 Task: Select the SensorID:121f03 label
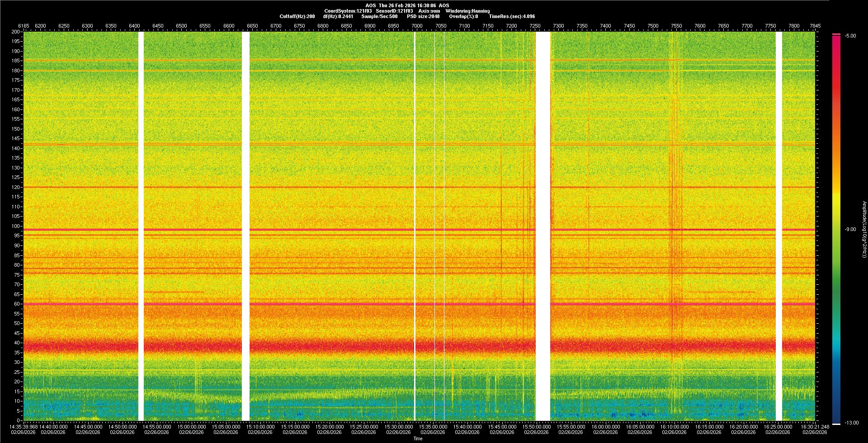pyautogui.click(x=394, y=11)
